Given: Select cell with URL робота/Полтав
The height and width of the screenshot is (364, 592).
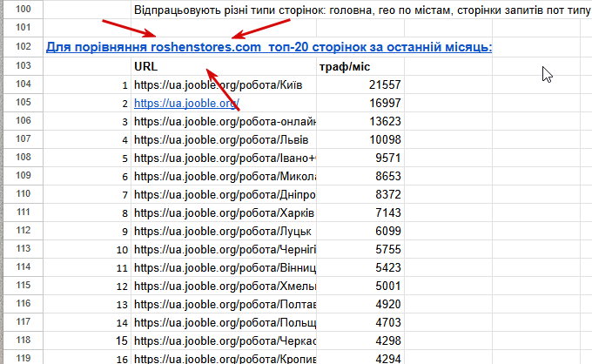Looking at the screenshot, I should point(224,304).
